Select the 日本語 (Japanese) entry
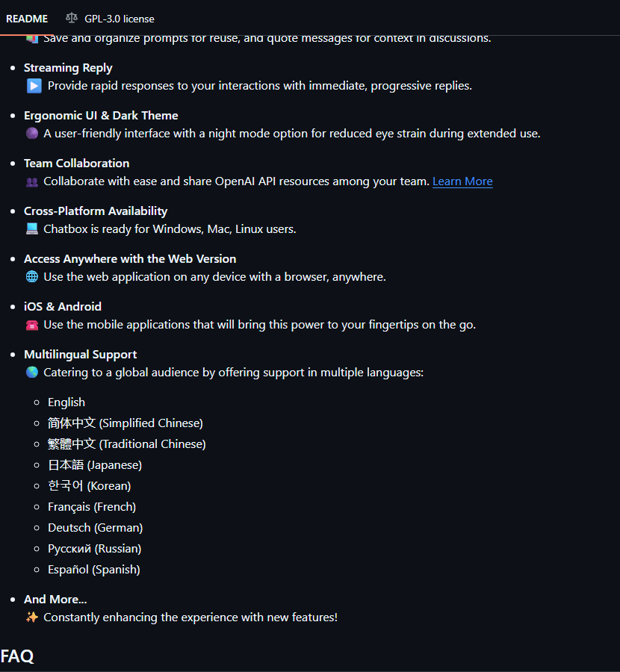 pos(95,464)
